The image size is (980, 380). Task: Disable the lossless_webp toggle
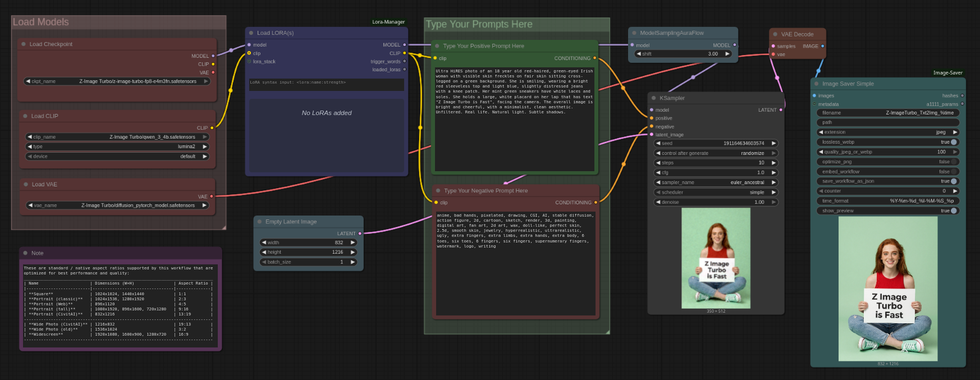coord(953,142)
